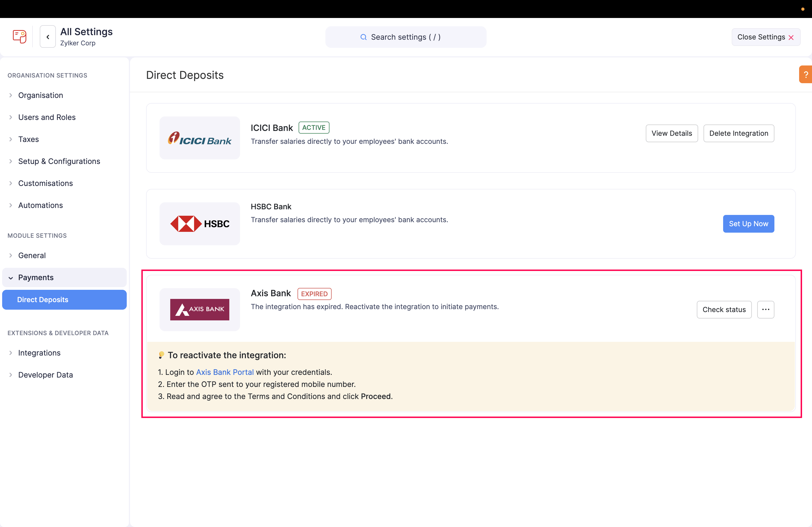Expand the Automations chevron

[x=10, y=205]
